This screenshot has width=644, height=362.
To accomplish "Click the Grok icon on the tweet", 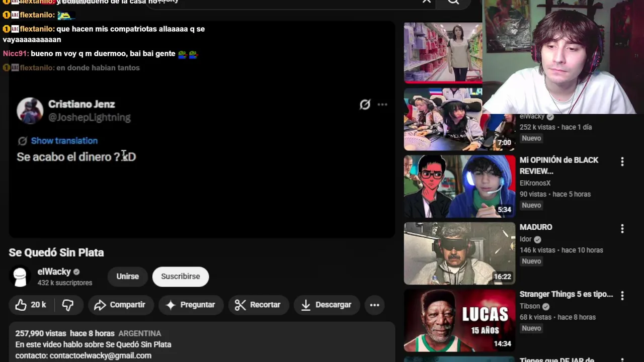I will (x=365, y=105).
